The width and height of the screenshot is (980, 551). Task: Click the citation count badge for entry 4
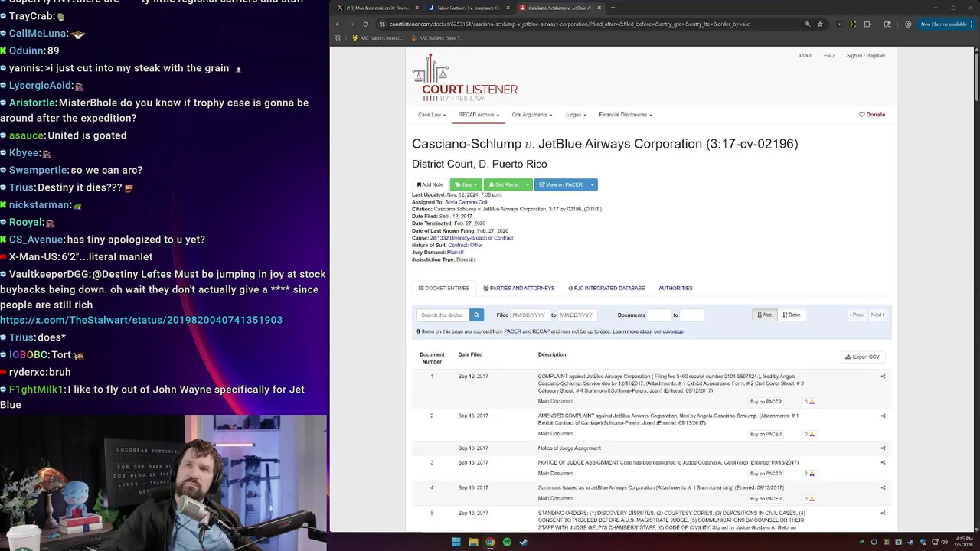point(808,499)
